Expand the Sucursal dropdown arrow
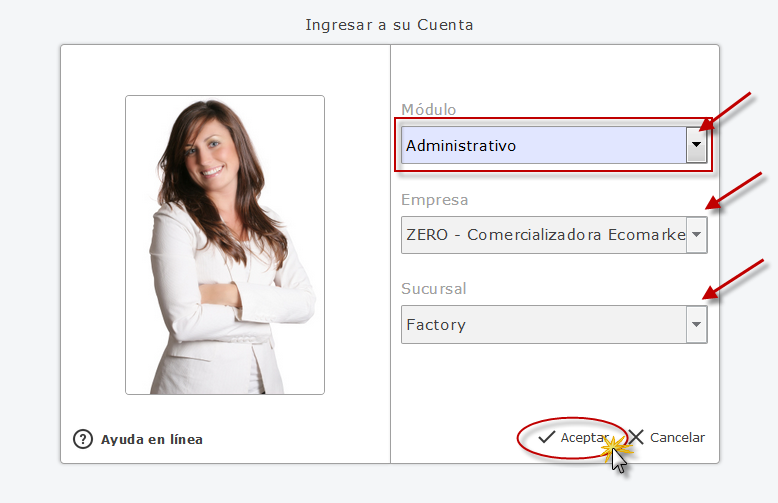Screen dimensions: 778x503 pyautogui.click(x=697, y=324)
